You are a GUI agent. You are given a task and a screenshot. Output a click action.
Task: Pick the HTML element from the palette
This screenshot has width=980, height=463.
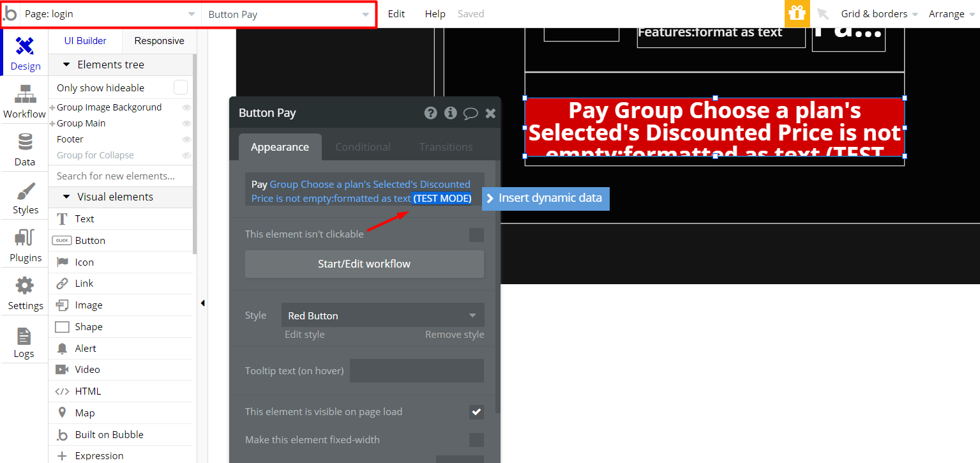click(x=121, y=391)
